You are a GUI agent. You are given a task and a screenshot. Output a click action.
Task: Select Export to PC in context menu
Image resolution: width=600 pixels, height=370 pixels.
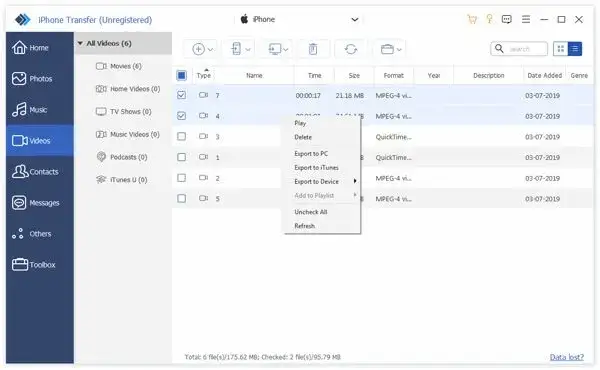311,153
